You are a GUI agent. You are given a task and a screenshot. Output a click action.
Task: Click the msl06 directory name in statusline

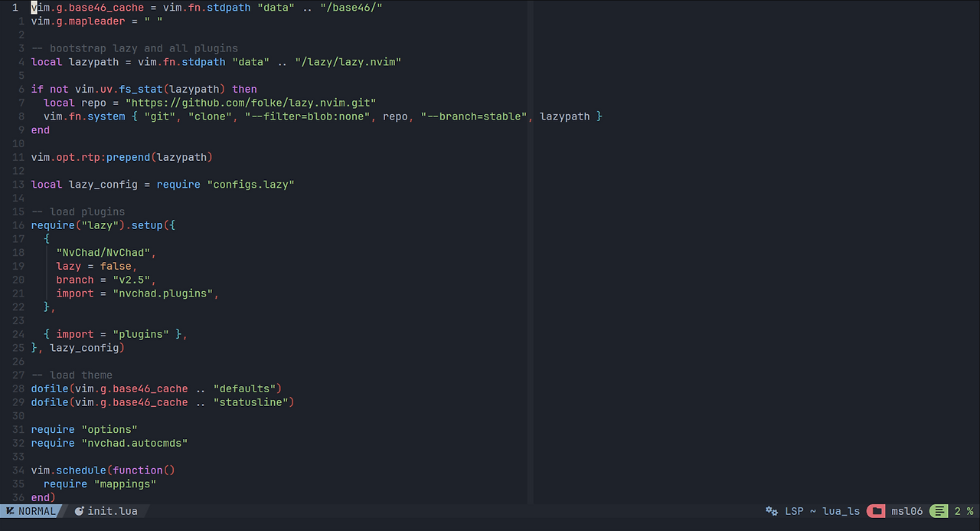pyautogui.click(x=907, y=511)
